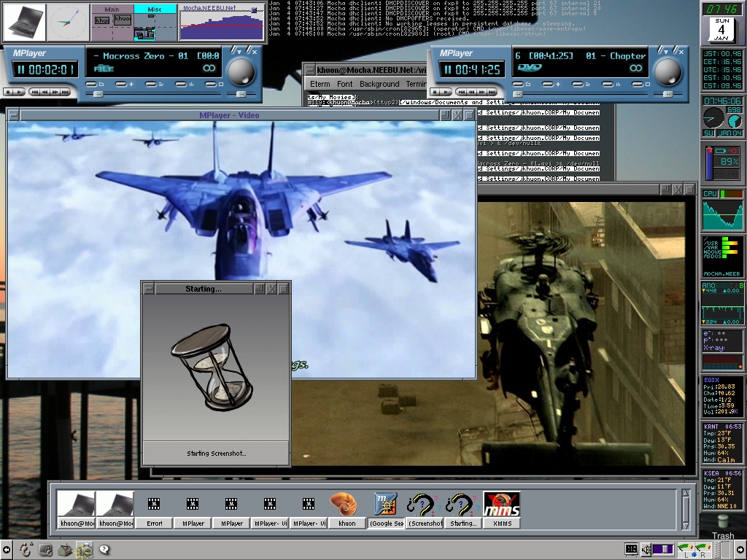Image resolution: width=747 pixels, height=560 pixels.
Task: Rewind in the Macross Zero MPlayer
Action: coord(44,92)
